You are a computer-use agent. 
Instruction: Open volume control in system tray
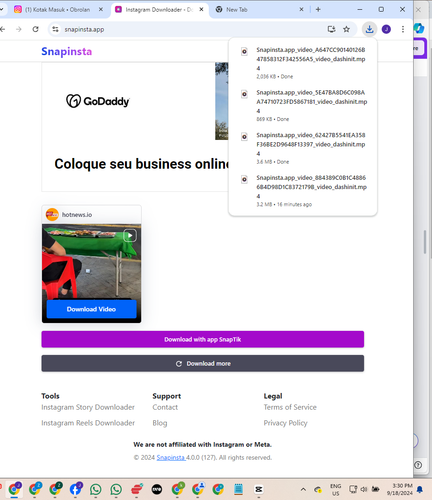[x=364, y=489]
